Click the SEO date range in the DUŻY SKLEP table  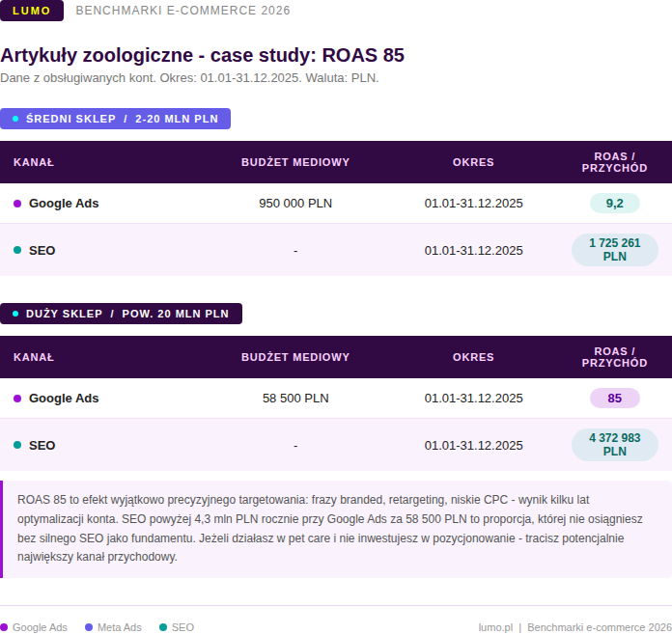[473, 446]
